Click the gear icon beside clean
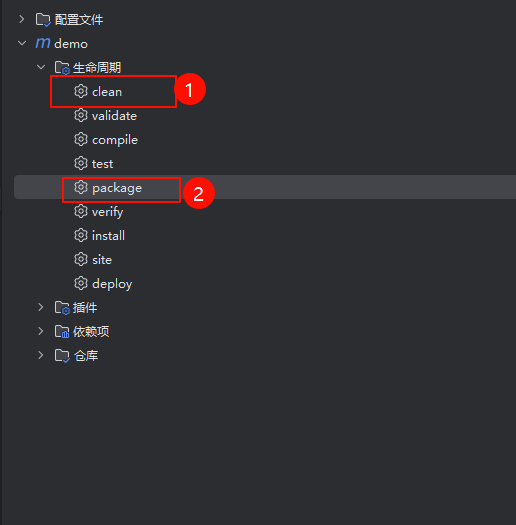 pos(81,91)
